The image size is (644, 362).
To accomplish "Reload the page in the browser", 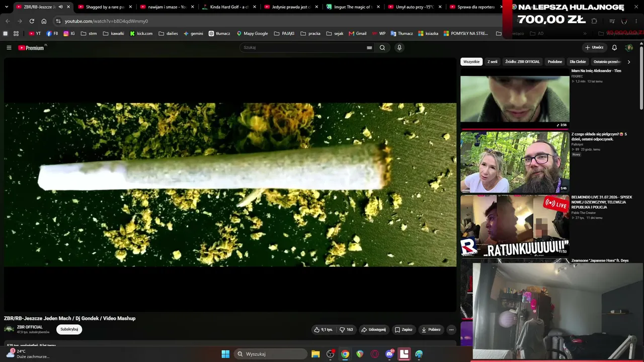I will coord(32,21).
